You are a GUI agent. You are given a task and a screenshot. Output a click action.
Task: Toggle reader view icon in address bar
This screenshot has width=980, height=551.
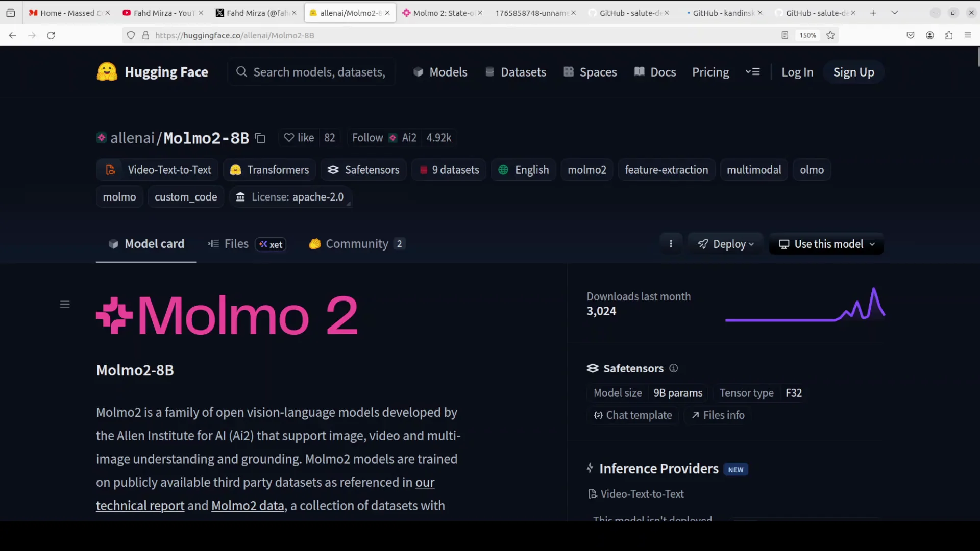[x=785, y=35]
